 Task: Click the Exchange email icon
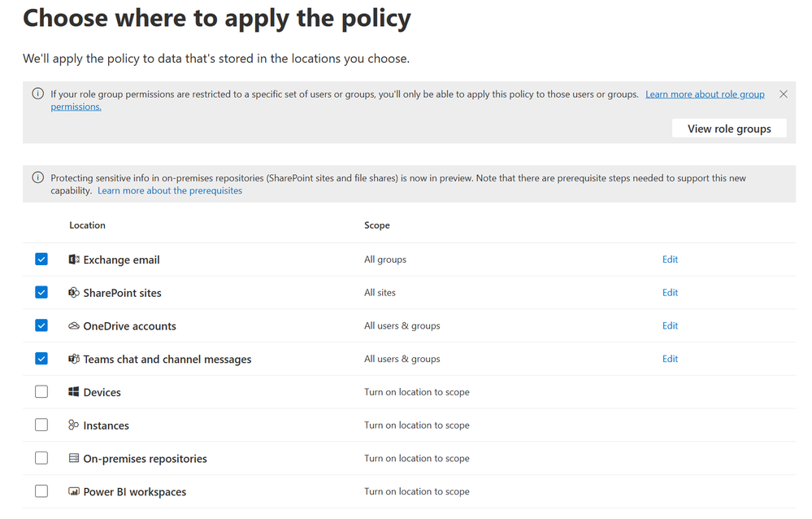(x=74, y=259)
